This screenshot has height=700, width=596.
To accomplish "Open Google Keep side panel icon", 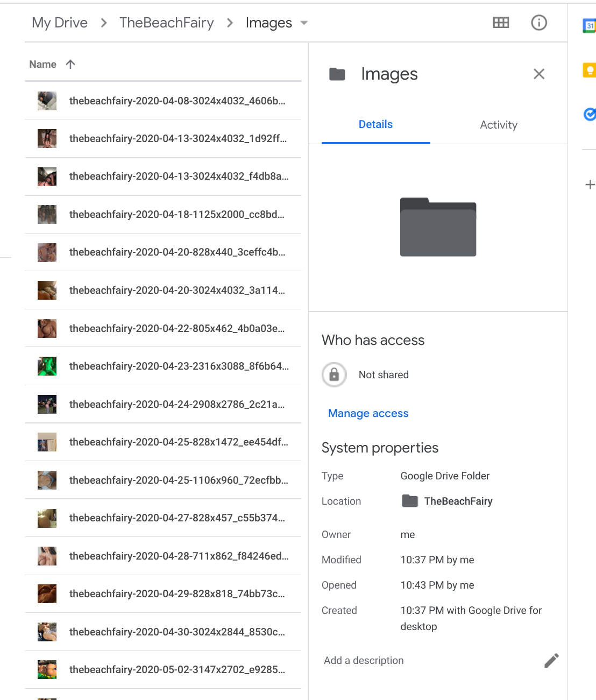I will point(590,70).
